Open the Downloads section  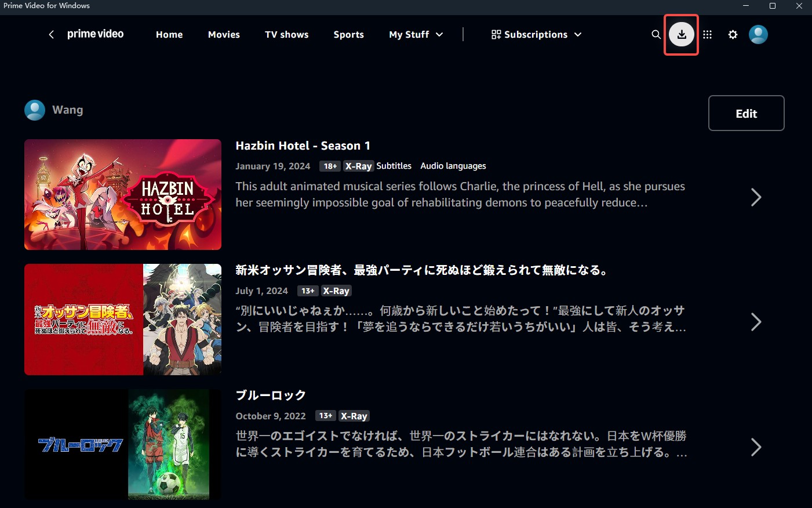tap(681, 35)
